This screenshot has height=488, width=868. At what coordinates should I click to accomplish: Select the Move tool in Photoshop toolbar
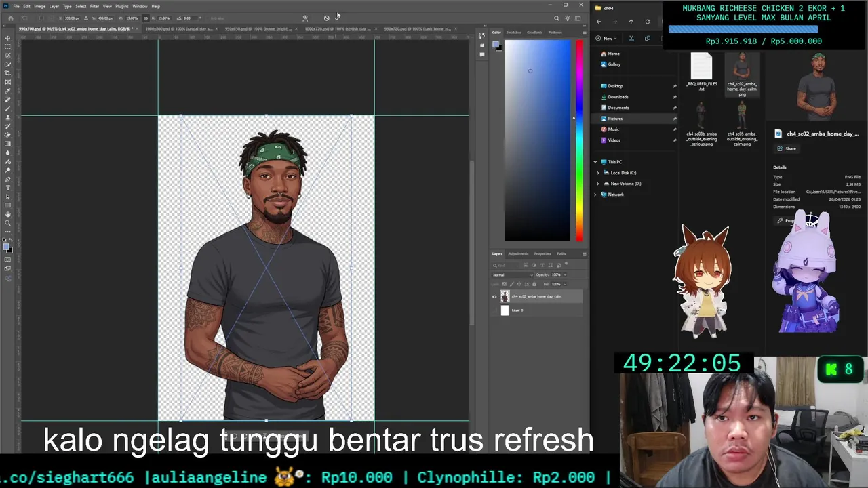pyautogui.click(x=8, y=37)
